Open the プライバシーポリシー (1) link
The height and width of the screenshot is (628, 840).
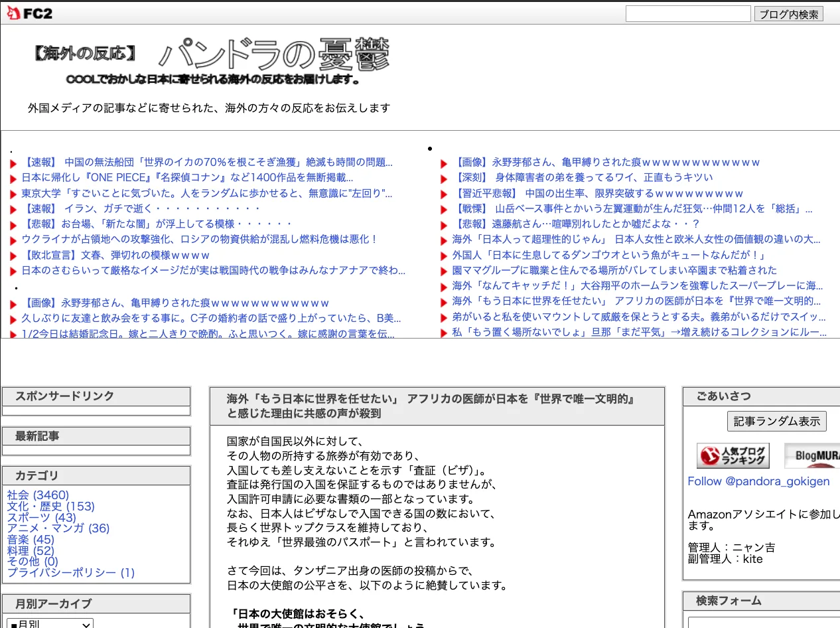click(x=71, y=572)
